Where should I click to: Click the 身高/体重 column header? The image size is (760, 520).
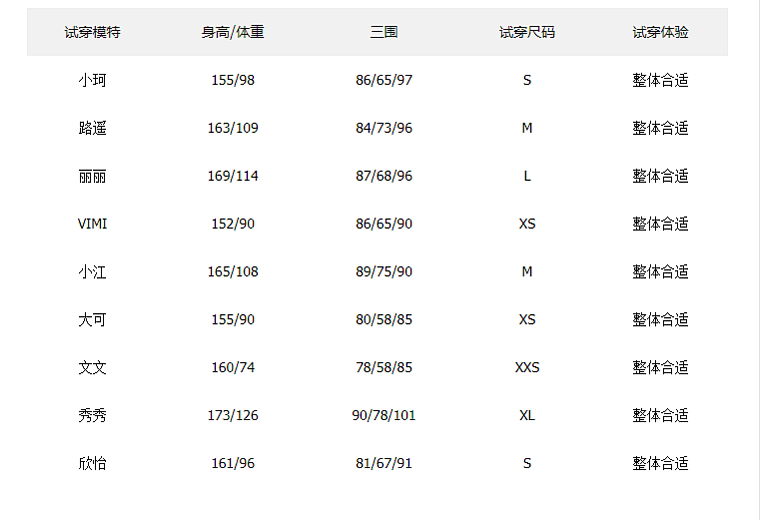pos(233,32)
